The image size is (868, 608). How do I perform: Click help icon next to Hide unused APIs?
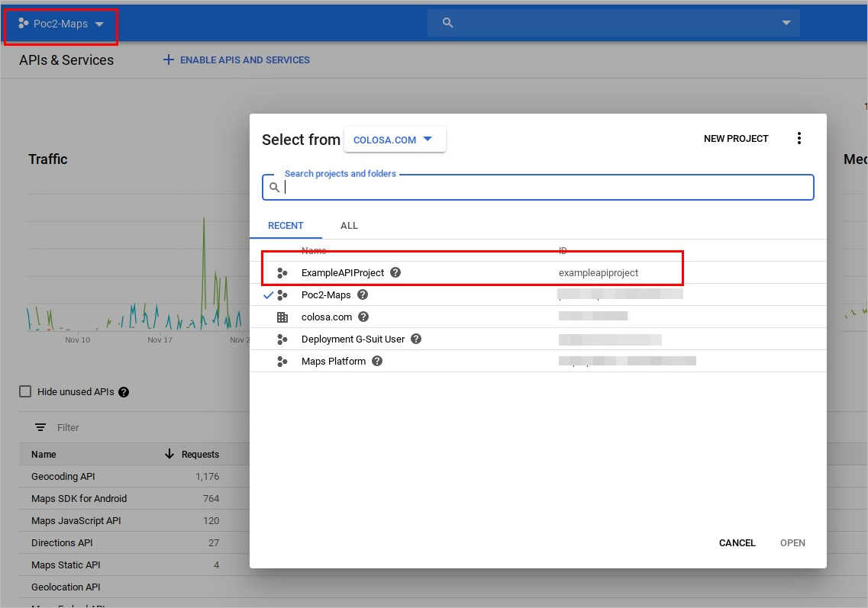pos(124,392)
